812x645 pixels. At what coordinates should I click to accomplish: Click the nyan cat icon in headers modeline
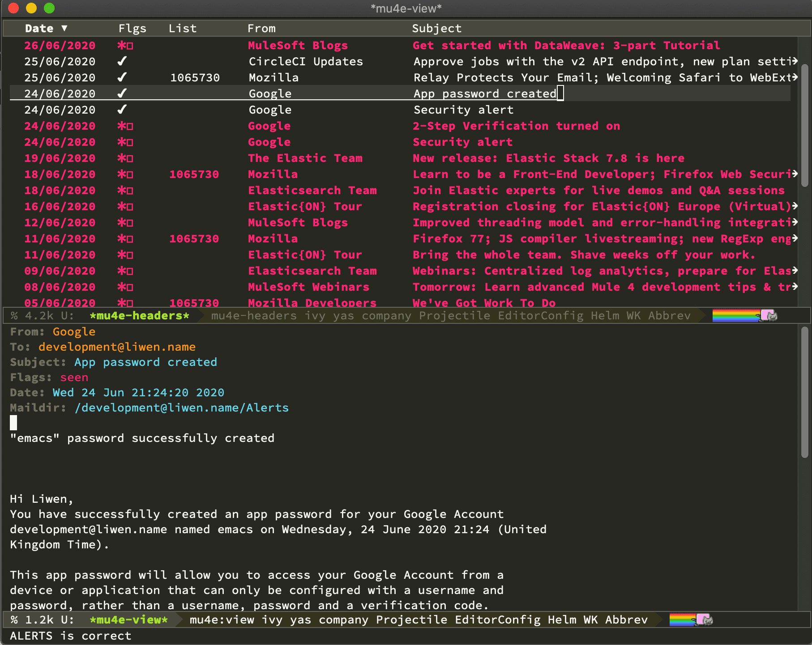(x=769, y=316)
